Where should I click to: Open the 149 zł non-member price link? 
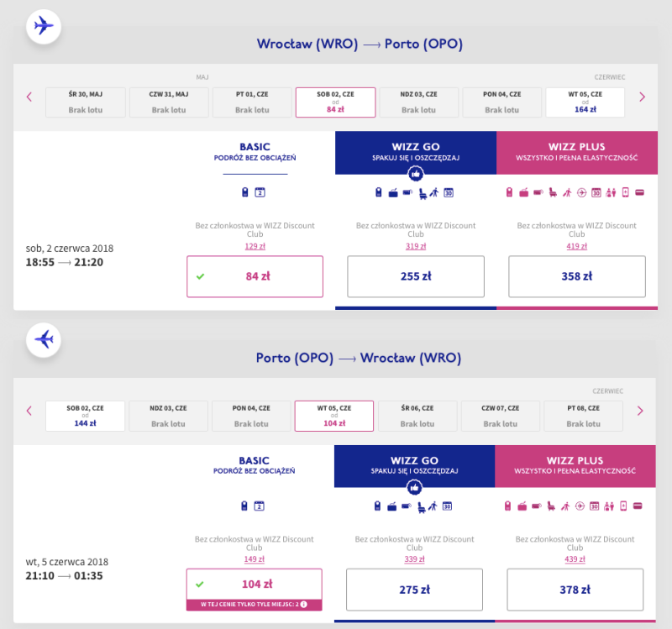(x=255, y=559)
